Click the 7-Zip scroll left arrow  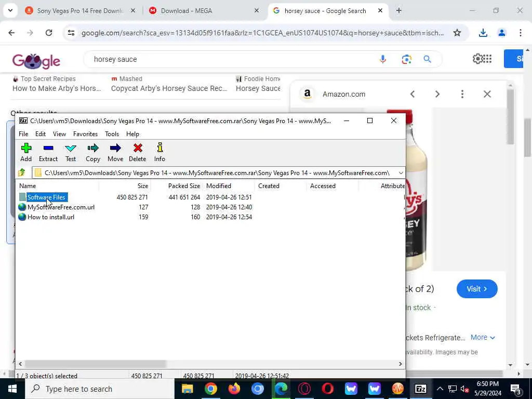point(20,364)
